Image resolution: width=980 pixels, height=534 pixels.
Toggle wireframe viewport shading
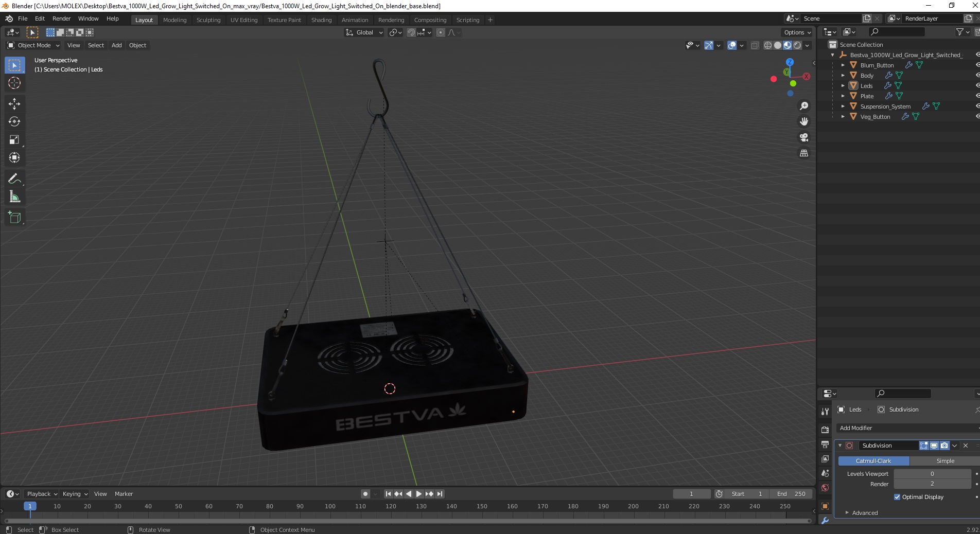(767, 45)
